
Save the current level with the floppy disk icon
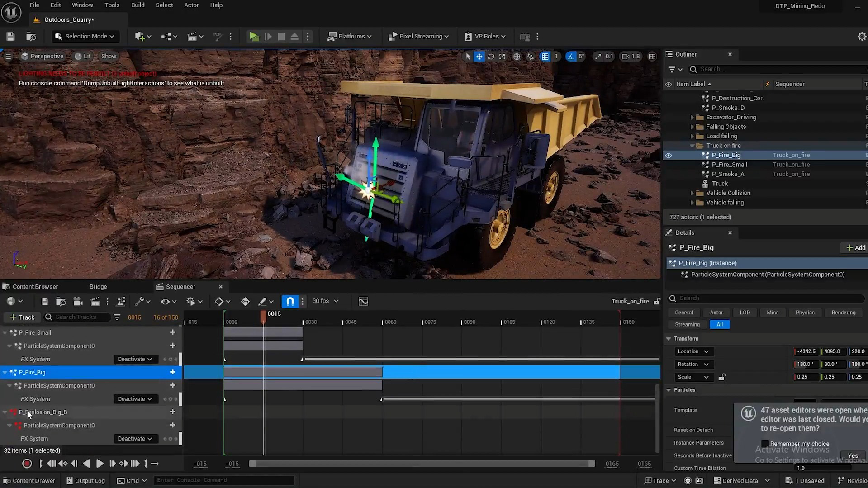10,37
